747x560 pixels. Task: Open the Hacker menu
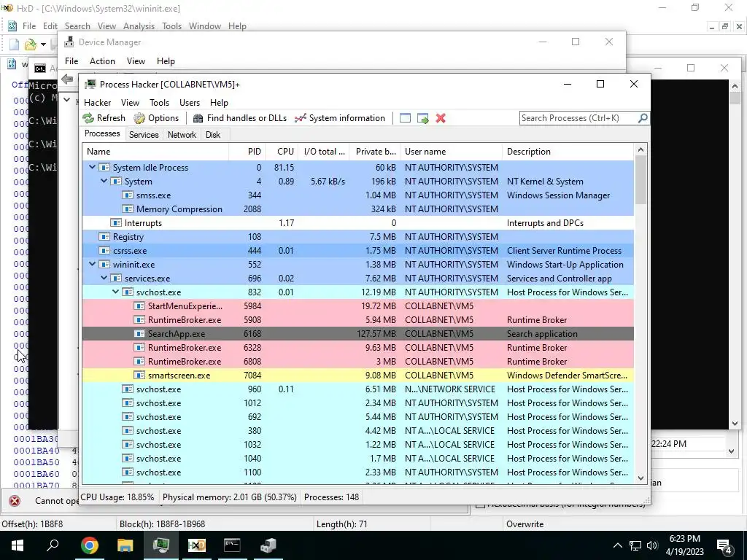pos(97,103)
